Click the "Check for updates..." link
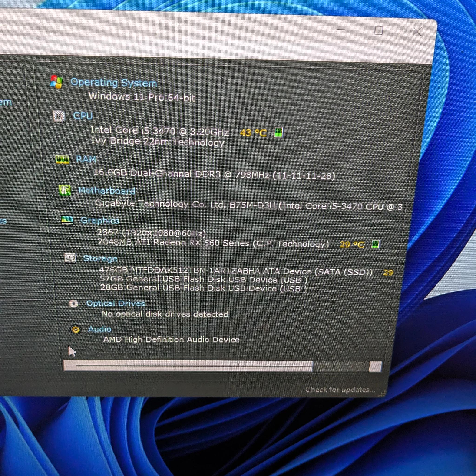This screenshot has height=476, width=476. tap(340, 390)
